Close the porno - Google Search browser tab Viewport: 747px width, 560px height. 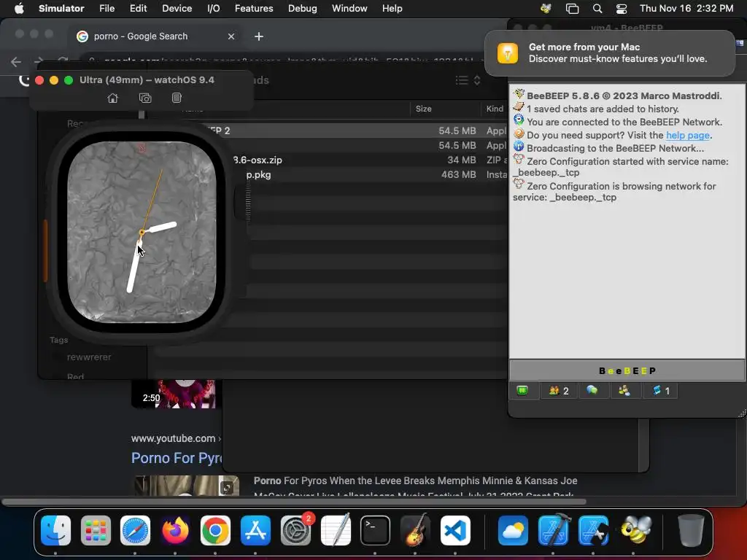[x=231, y=36]
